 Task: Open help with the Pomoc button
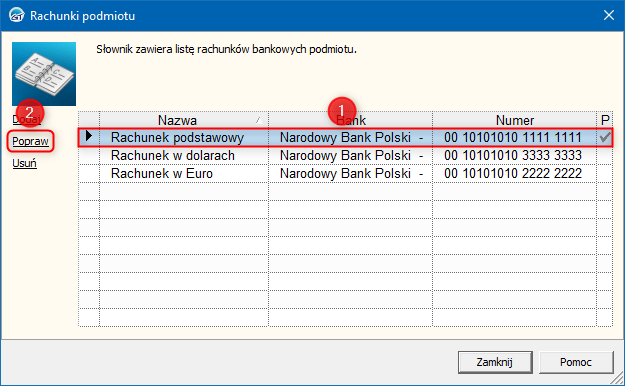pos(576,362)
